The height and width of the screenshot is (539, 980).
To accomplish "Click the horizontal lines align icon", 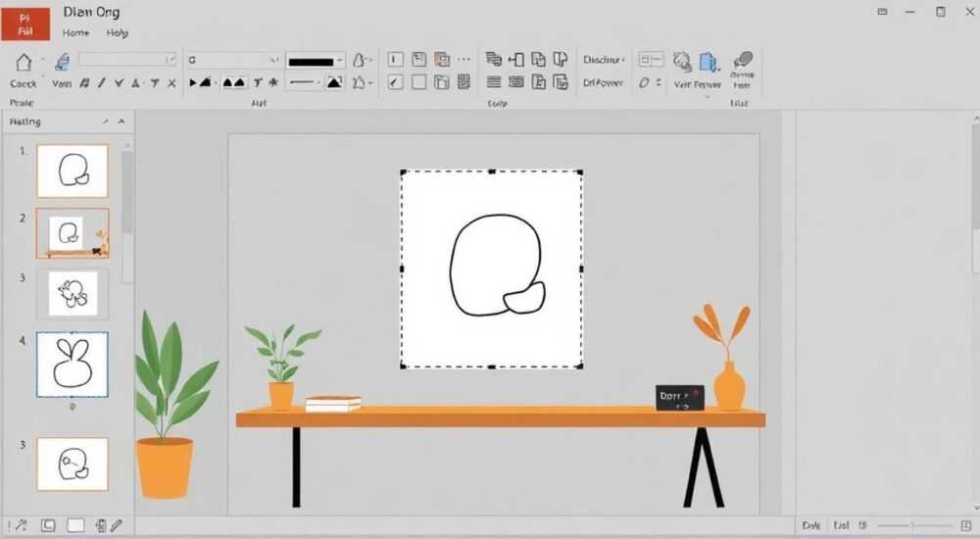I will pyautogui.click(x=494, y=82).
